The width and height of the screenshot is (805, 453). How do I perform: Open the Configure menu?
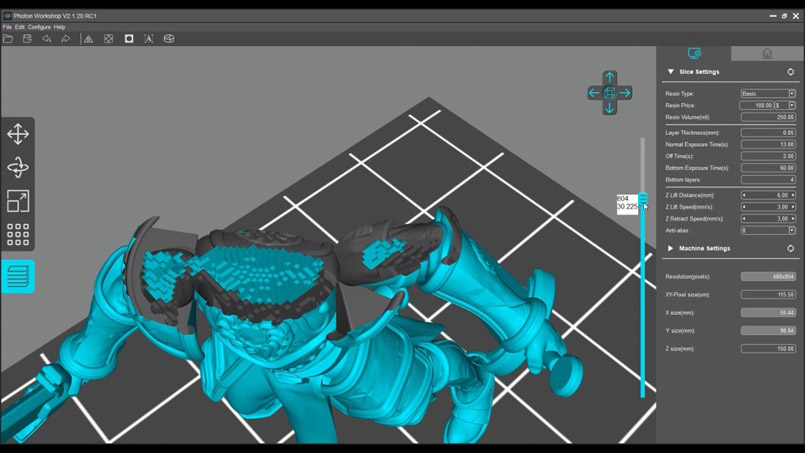point(39,27)
